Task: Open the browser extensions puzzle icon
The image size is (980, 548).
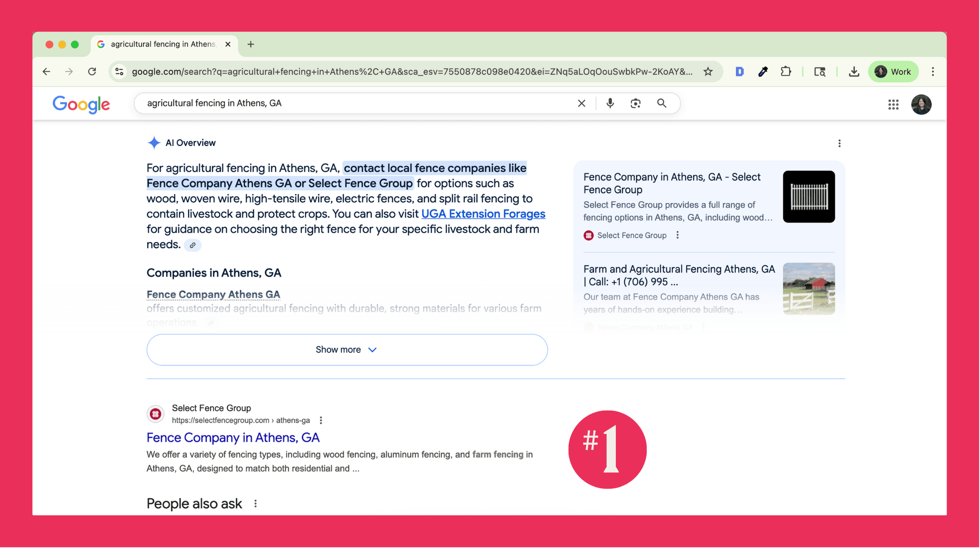Action: (x=786, y=72)
